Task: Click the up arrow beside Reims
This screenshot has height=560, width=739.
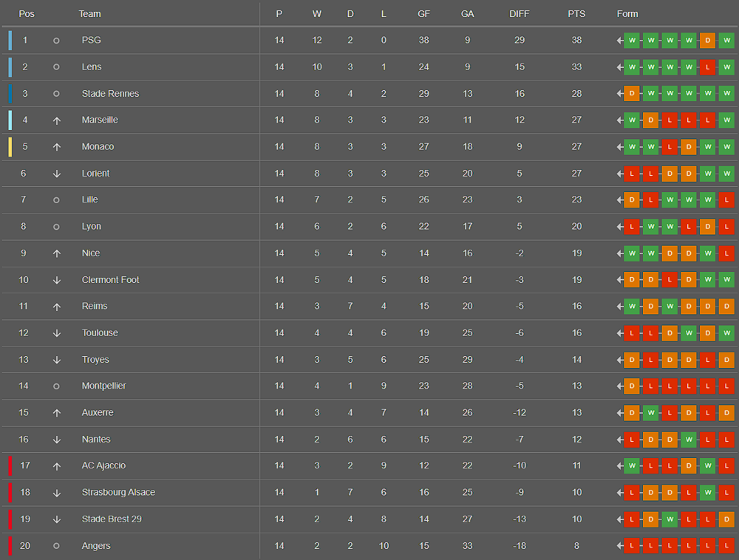Action: coord(57,307)
